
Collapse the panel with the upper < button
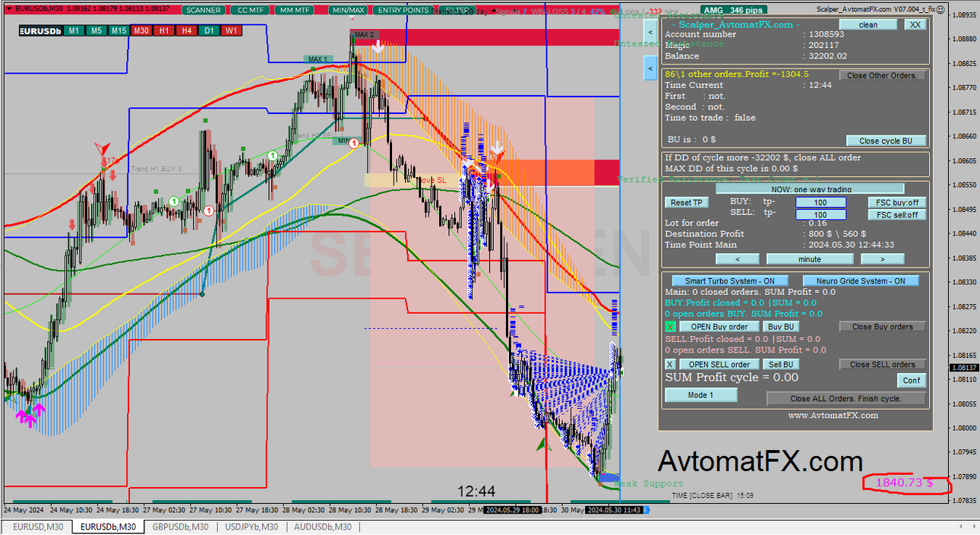[650, 33]
